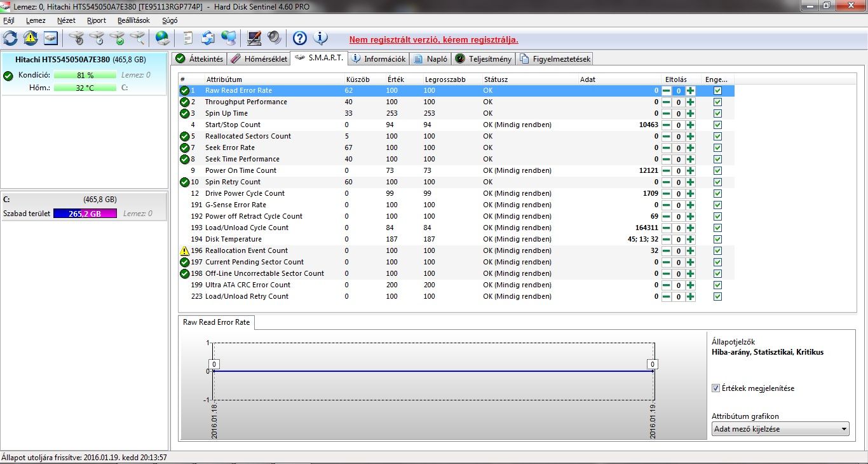This screenshot has height=464, width=868.
Task: Increase offset for Raw Read Error Rate with plus
Action: click(x=691, y=91)
